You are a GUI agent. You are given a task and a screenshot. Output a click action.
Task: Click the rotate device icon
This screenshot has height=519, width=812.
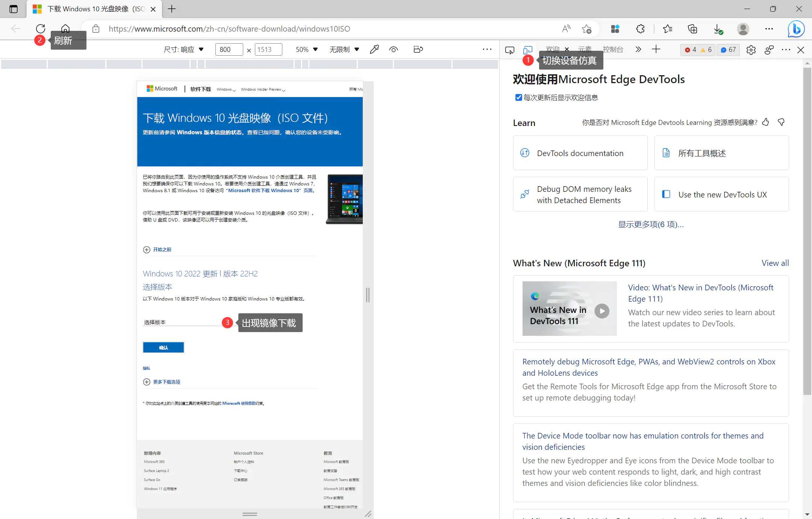coord(418,49)
